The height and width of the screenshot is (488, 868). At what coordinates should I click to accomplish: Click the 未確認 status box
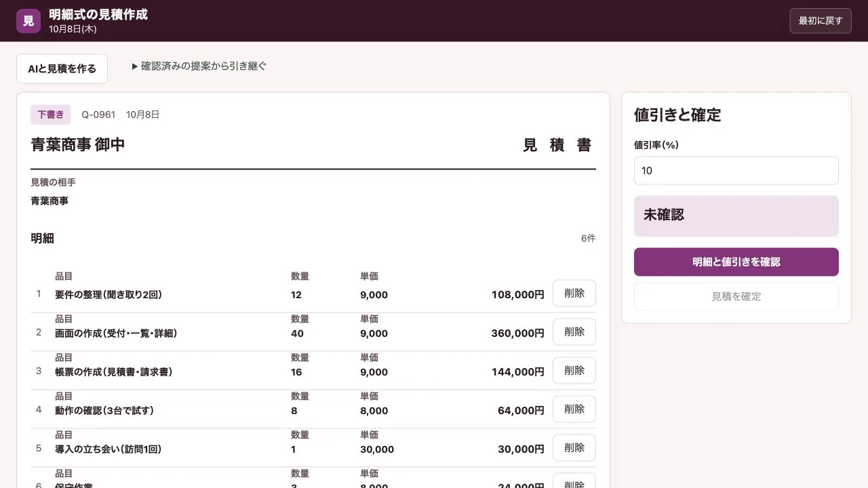(736, 216)
